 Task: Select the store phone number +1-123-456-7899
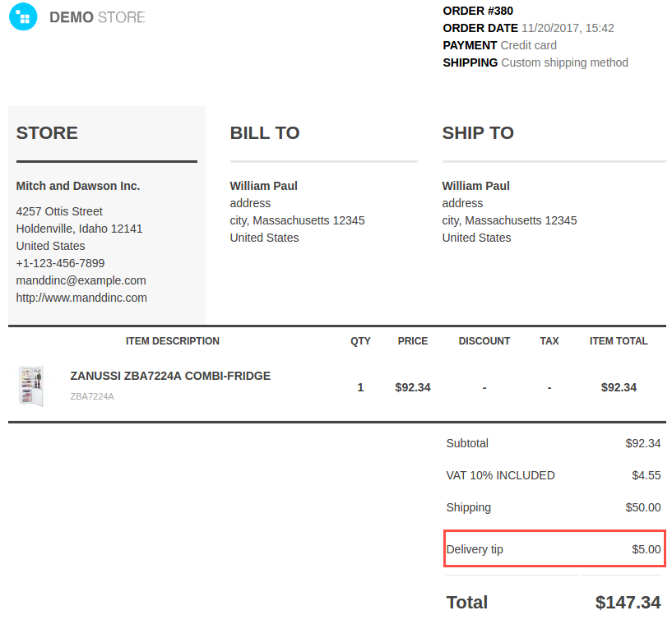[60, 263]
